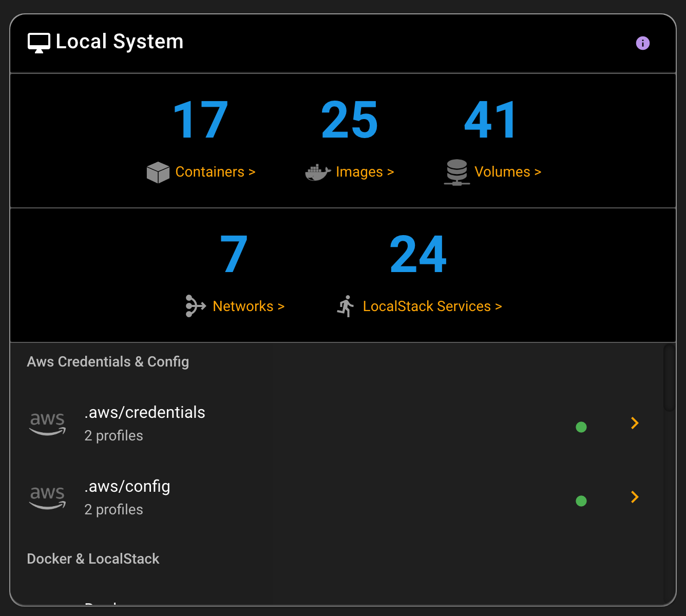Click green status dot for .aws/config
Viewport: 686px width, 616px height.
click(x=581, y=501)
